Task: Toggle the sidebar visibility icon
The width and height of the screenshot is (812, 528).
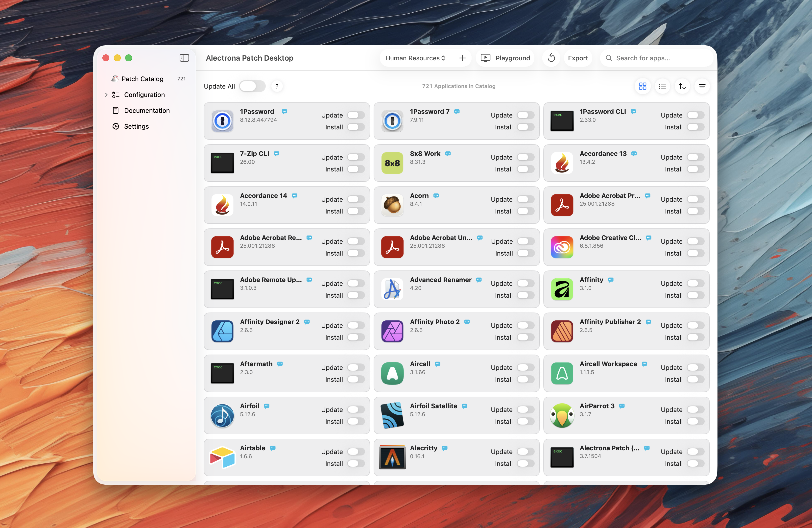Action: (x=184, y=58)
